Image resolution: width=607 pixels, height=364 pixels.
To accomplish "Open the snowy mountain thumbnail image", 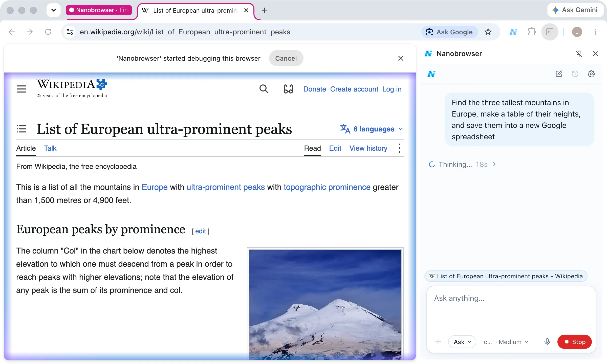I will tap(325, 305).
